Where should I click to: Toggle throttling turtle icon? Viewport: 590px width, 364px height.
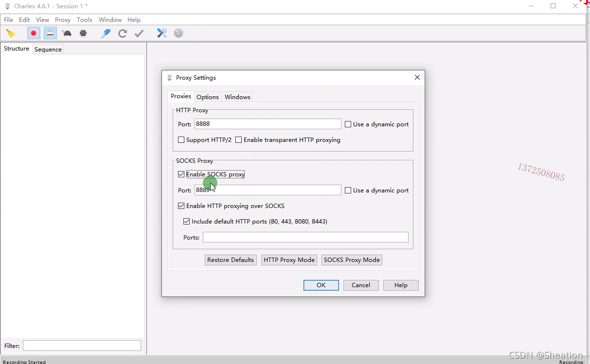[x=67, y=33]
